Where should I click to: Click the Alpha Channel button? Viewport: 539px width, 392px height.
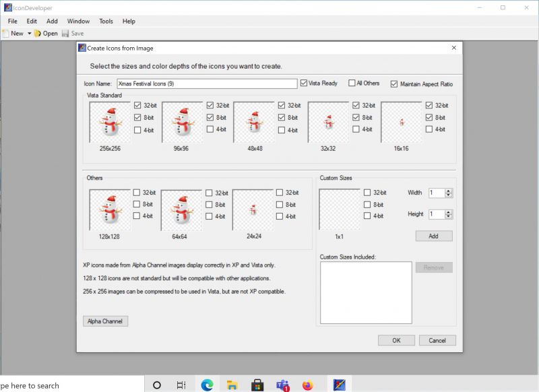click(x=105, y=321)
